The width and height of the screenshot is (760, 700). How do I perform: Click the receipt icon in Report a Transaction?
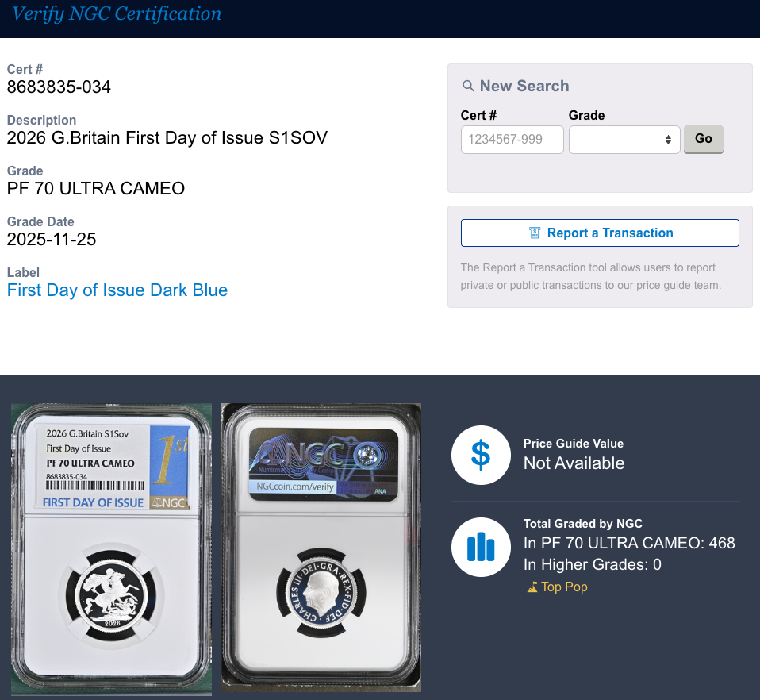(534, 233)
